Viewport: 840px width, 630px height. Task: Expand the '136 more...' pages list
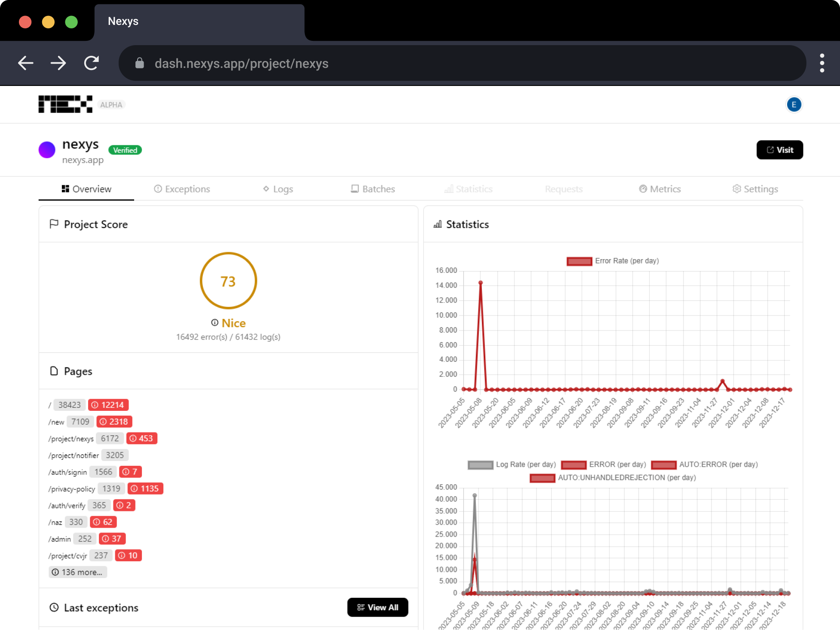pos(78,572)
